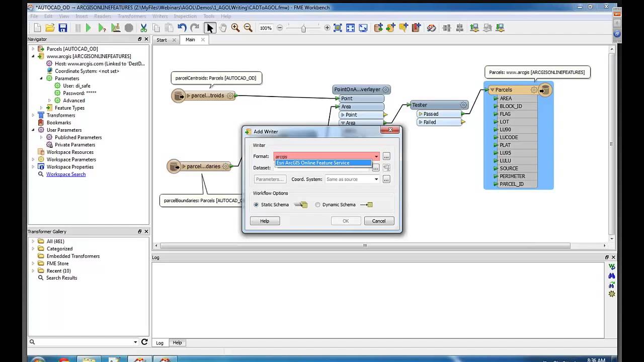Viewport: 644px width, 362px height.
Task: Collapse the Parcels writer attribute list
Action: tap(492, 90)
